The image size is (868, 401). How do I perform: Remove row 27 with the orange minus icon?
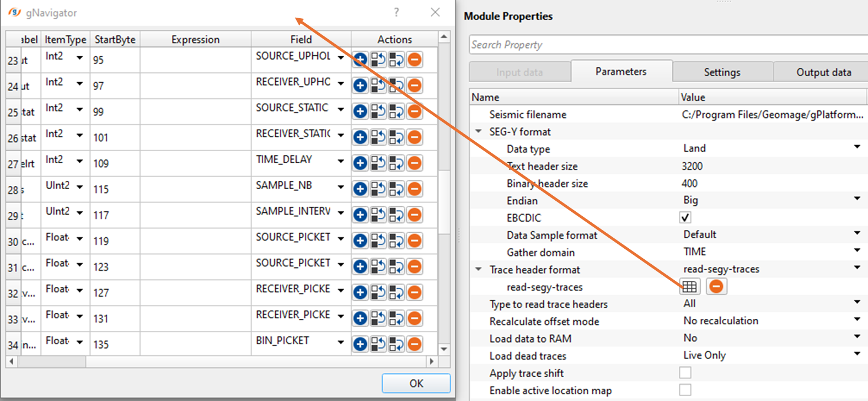415,163
